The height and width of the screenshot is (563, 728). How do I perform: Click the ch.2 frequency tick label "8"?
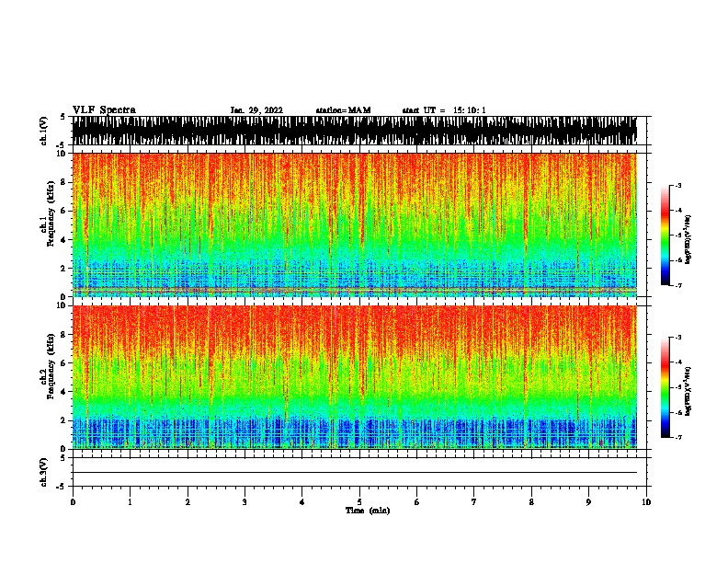[x=63, y=335]
